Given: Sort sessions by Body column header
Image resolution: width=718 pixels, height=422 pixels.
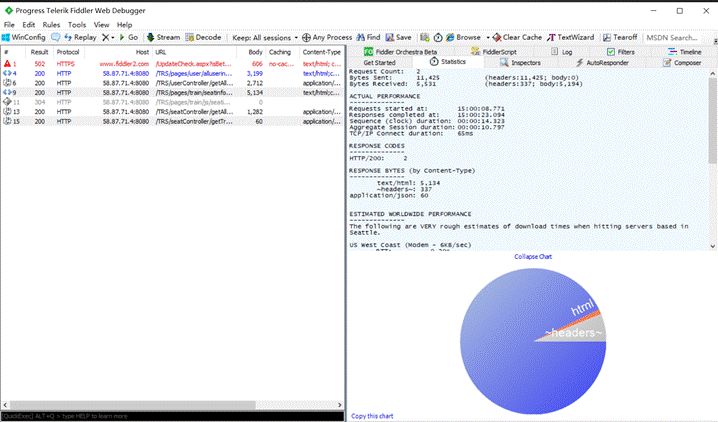Looking at the screenshot, I should point(251,52).
